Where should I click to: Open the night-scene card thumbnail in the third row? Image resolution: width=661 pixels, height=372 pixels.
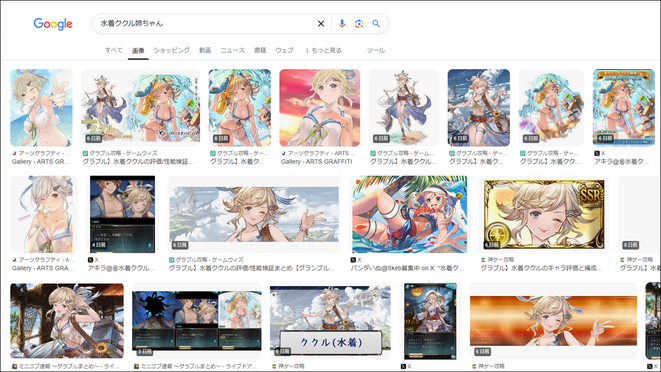pyautogui.click(x=430, y=321)
